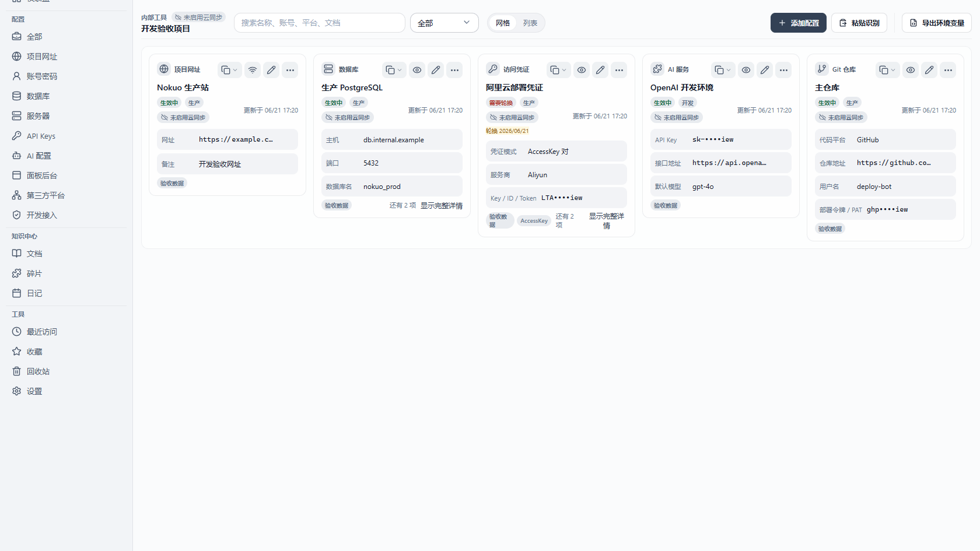Viewport: 980px width, 551px height.
Task: Edit the 生产 PostgreSQL card
Action: [436, 70]
